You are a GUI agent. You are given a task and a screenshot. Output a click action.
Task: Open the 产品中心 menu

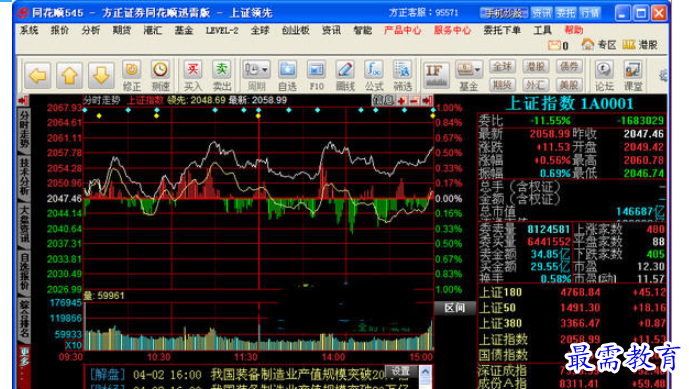402,30
